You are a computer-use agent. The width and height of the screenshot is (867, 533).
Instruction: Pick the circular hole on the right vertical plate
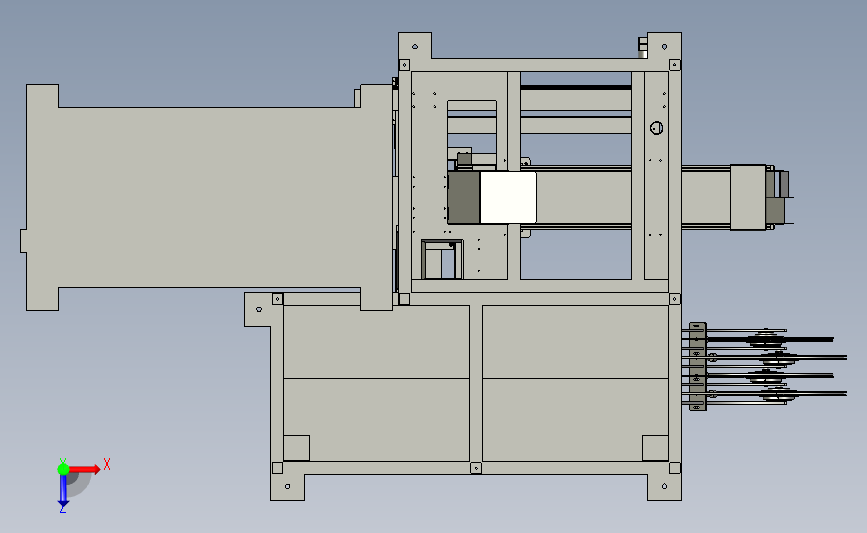[x=656, y=128]
